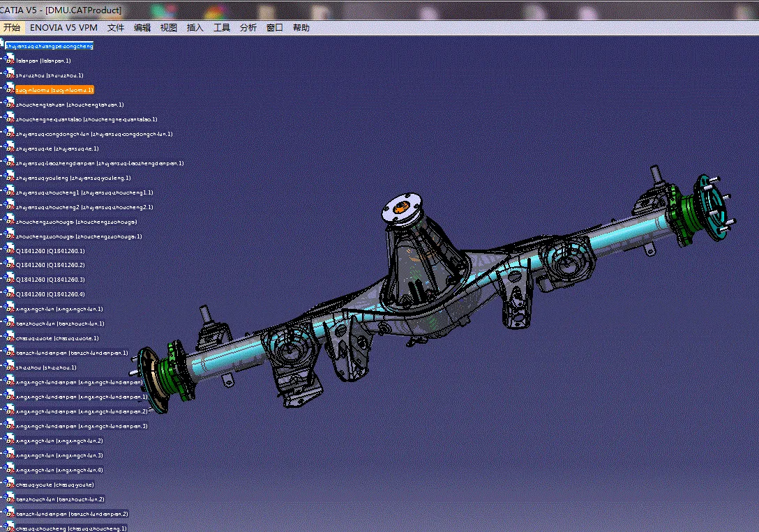
Task: Click the zhouchengtaihuan.1 component icon
Action: (x=10, y=103)
